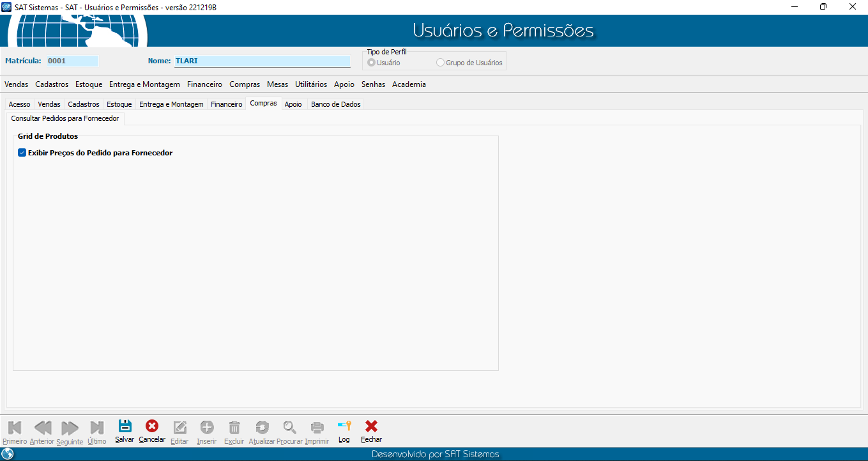
Task: Open the Log key icon
Action: coord(344,426)
